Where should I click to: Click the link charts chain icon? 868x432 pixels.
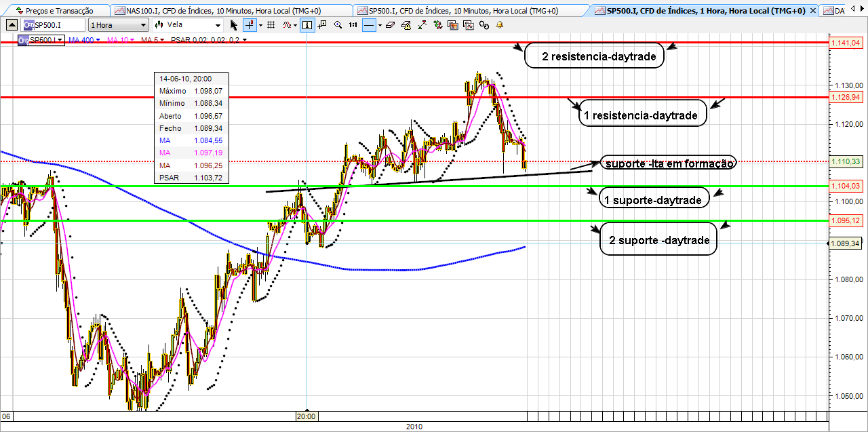click(484, 24)
